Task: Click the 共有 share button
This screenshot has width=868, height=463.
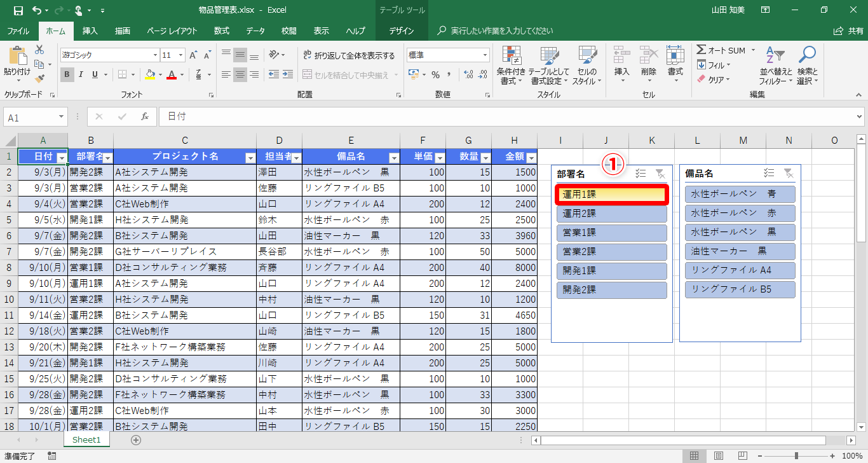Action: [x=848, y=31]
